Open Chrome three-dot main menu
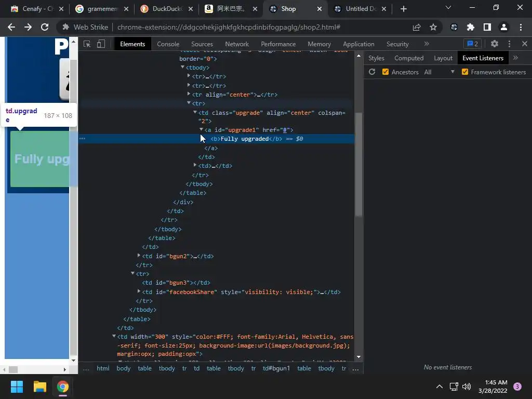532x399 pixels. [x=521, y=27]
